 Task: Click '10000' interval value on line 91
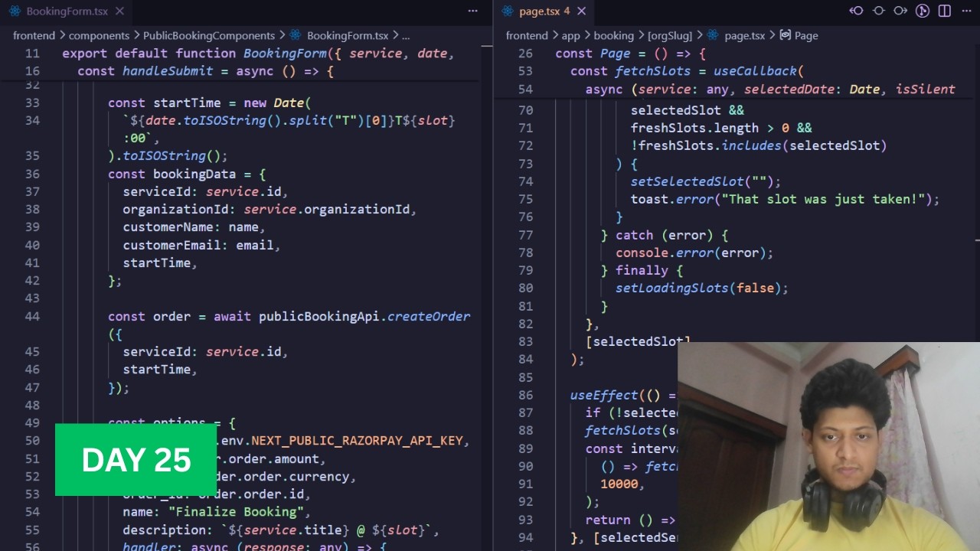point(619,484)
